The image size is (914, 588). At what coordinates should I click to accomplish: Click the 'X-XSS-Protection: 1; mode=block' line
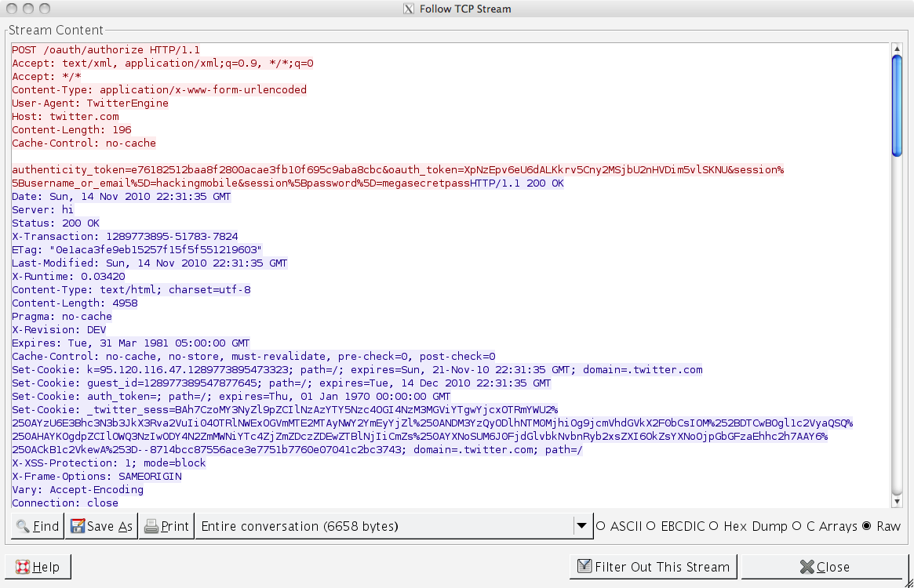point(109,463)
